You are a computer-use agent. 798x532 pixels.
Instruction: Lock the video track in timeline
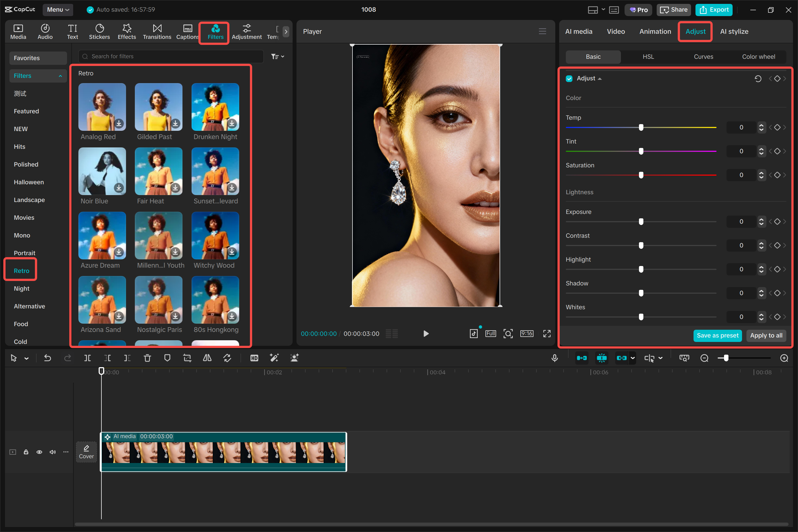pos(26,452)
